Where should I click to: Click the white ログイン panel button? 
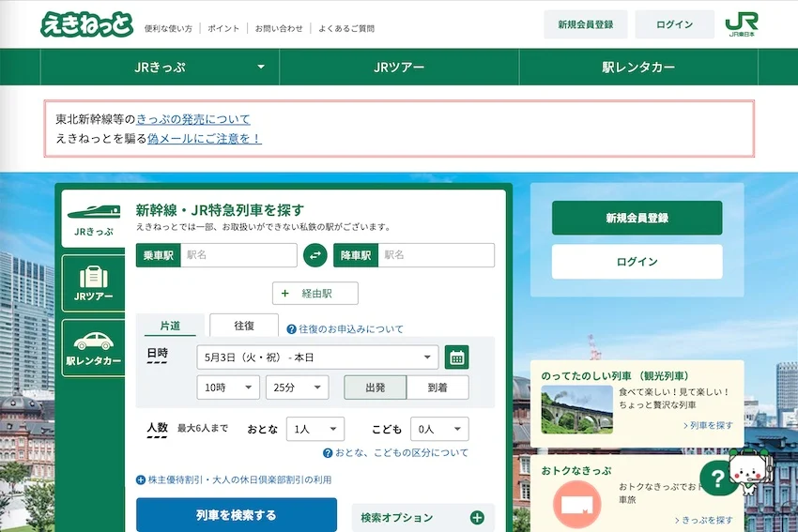pos(637,262)
